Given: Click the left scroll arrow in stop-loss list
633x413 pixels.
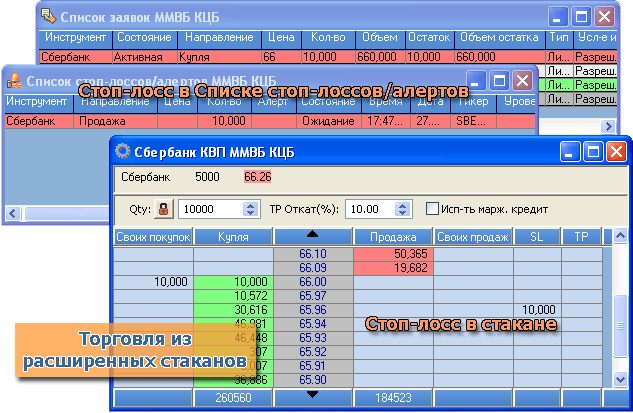Looking at the screenshot, I should click(13, 213).
